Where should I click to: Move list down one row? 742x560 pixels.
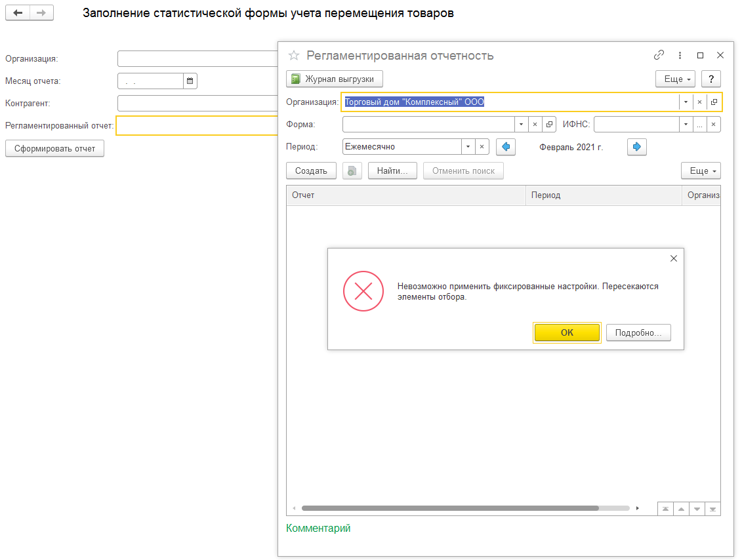pyautogui.click(x=697, y=509)
